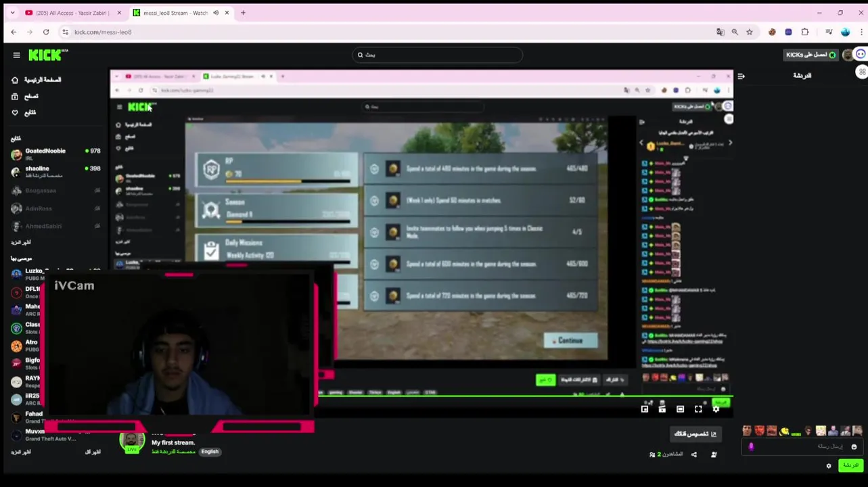Screen dimensions: 868x487
Task: Click the address bar URL kick.com/messi-leo8
Action: [x=103, y=32]
